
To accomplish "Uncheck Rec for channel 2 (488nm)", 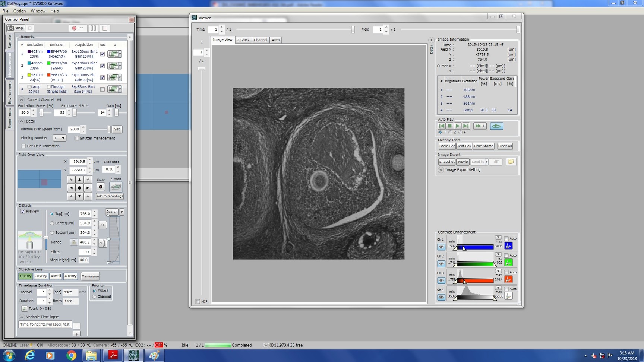I will click(x=102, y=66).
